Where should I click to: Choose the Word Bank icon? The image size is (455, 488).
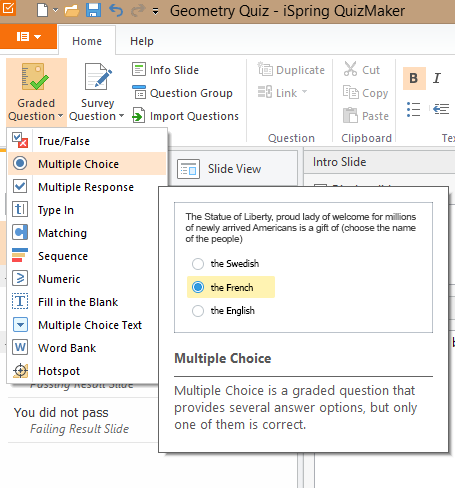(20, 347)
